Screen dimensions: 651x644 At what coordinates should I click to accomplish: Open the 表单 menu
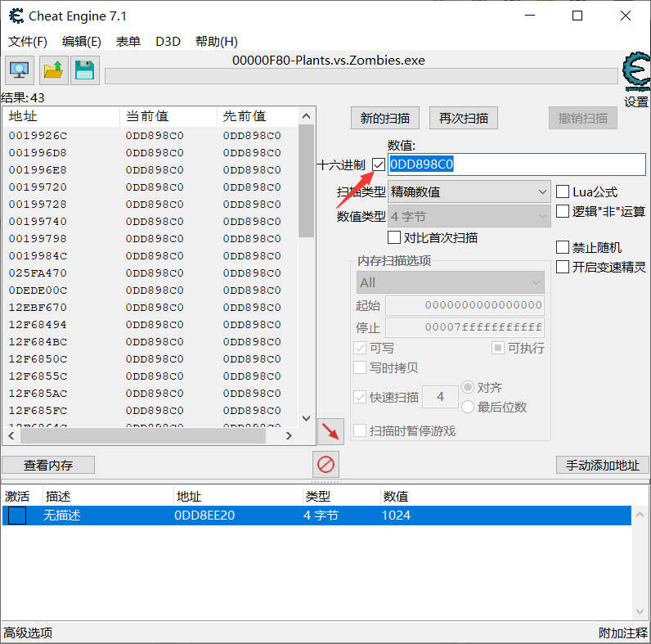click(x=128, y=42)
